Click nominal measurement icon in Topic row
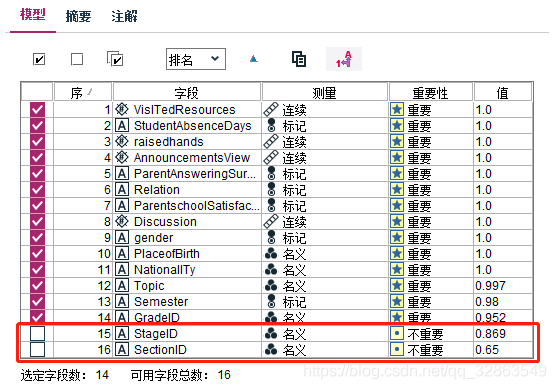This screenshot has width=556, height=389. (271, 285)
